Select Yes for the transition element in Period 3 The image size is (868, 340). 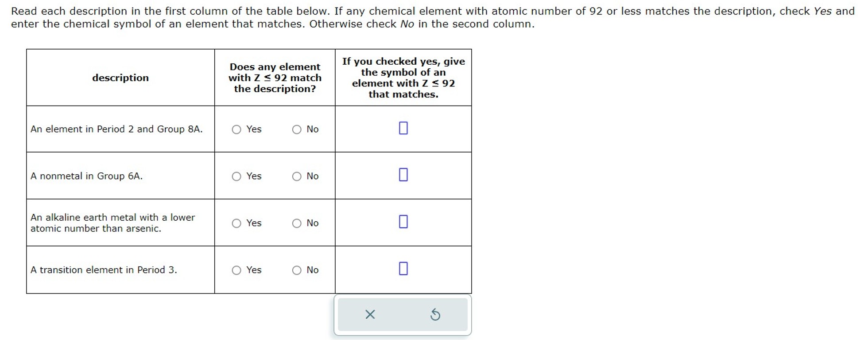[x=236, y=270]
